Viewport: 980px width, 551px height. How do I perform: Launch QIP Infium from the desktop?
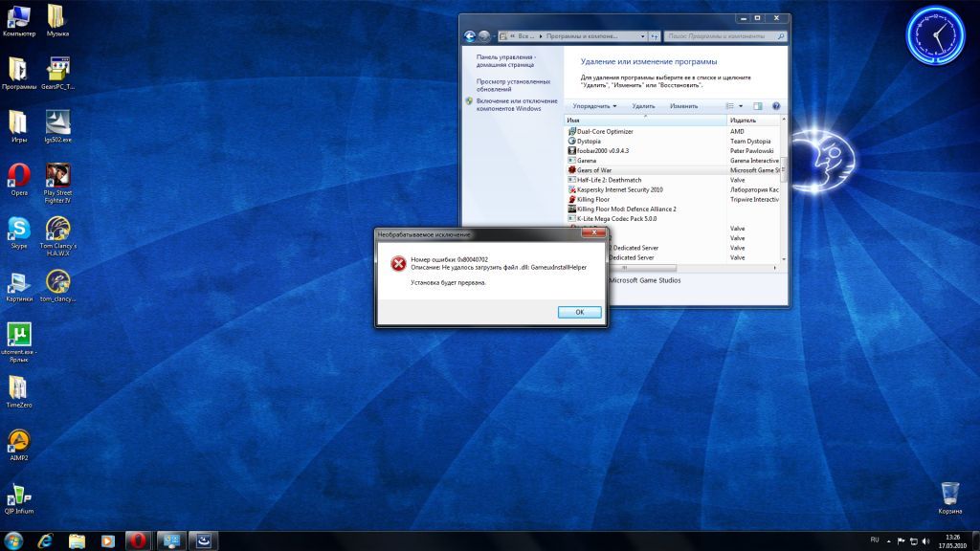point(19,498)
